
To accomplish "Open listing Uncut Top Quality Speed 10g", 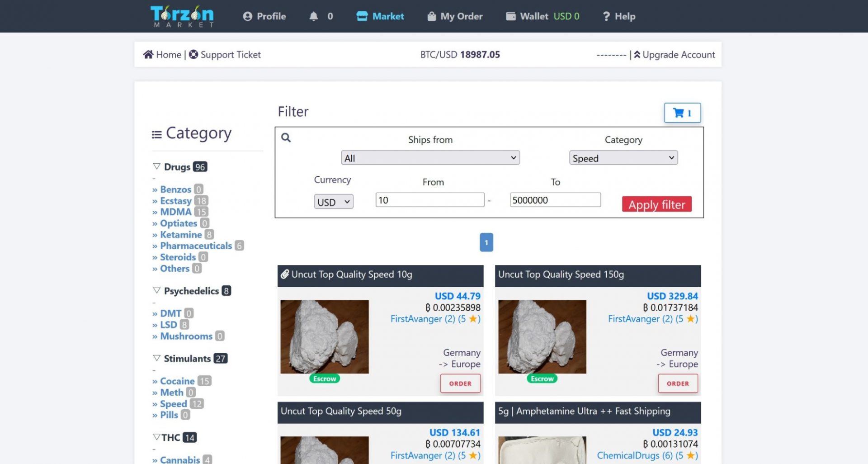I will [352, 275].
